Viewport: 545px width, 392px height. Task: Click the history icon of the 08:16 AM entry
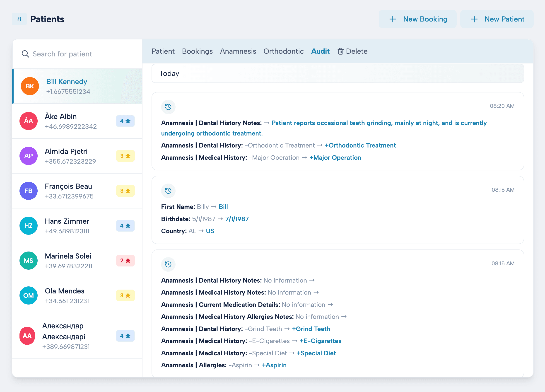tap(168, 191)
